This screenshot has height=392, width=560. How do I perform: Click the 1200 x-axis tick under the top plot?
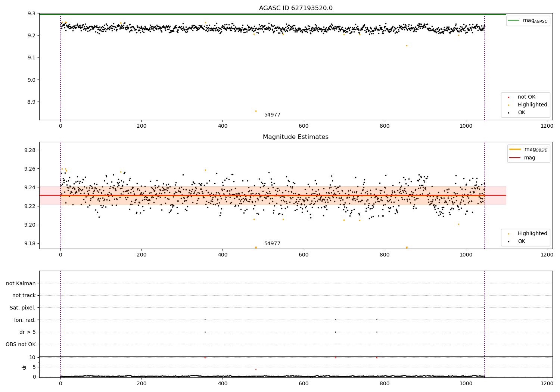[547, 126]
